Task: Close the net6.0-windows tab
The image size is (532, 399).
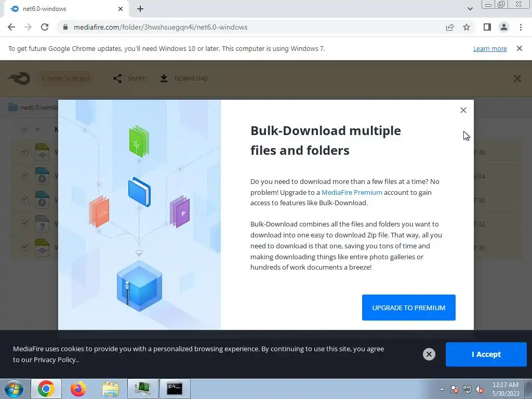Action: click(121, 9)
